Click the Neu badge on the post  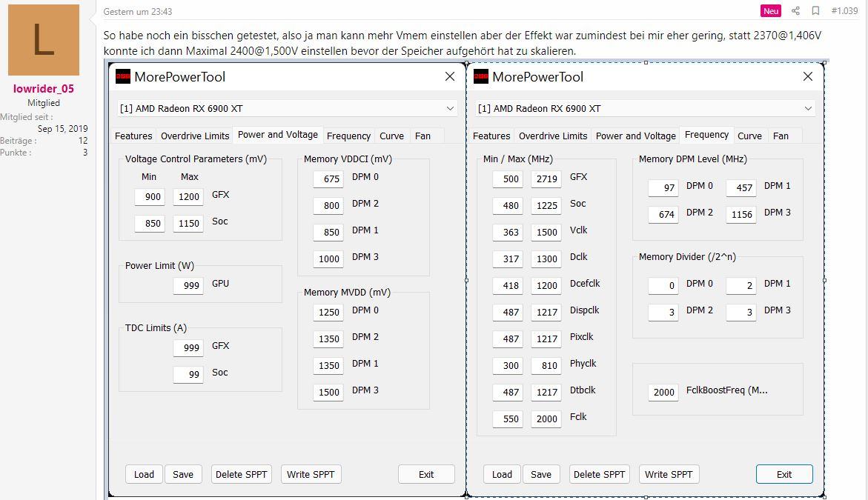771,11
